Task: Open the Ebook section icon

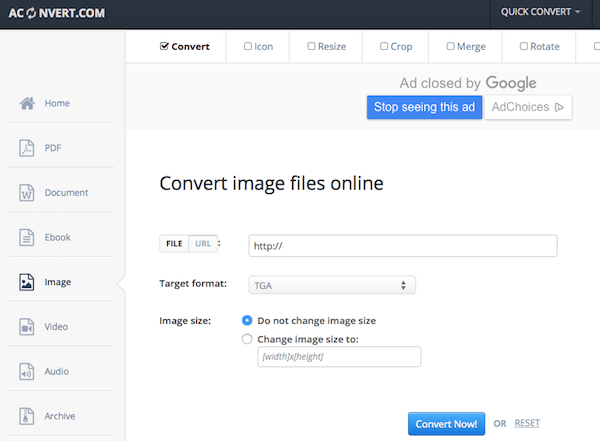Action: coord(28,238)
